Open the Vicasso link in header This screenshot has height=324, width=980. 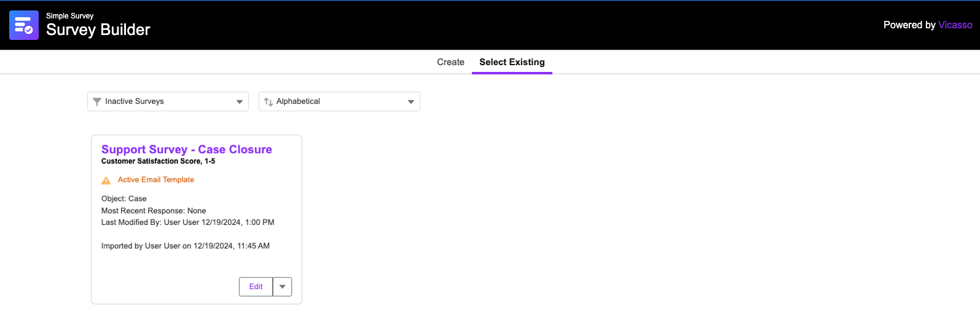coord(955,25)
